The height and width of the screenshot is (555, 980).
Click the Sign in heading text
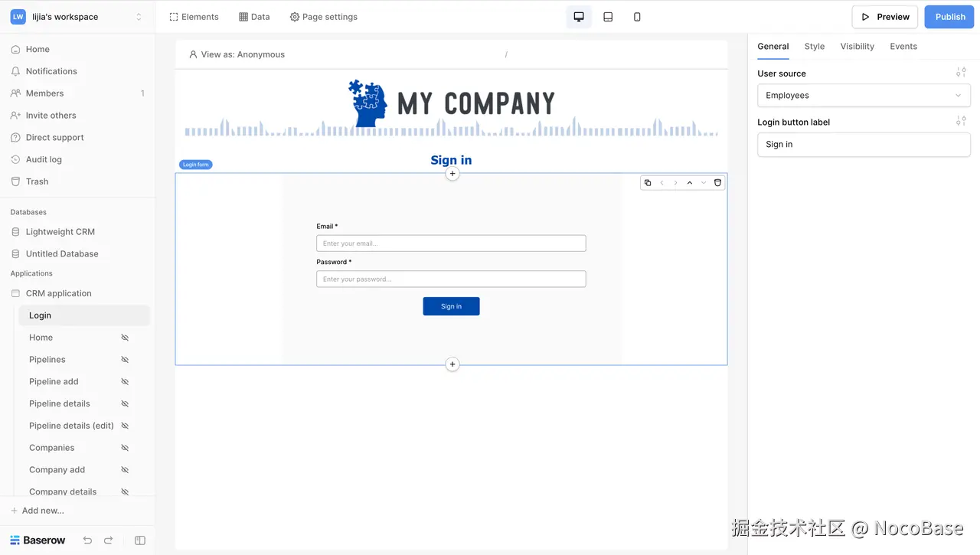coord(451,160)
